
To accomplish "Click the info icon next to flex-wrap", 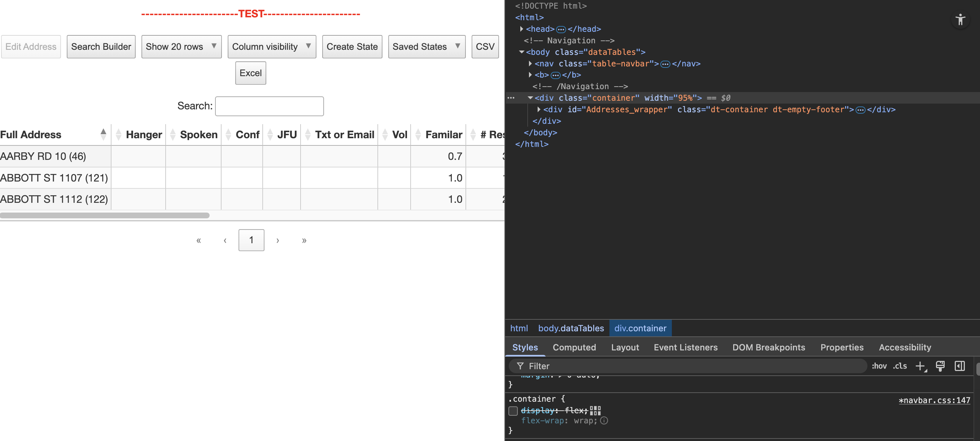I will [x=604, y=420].
